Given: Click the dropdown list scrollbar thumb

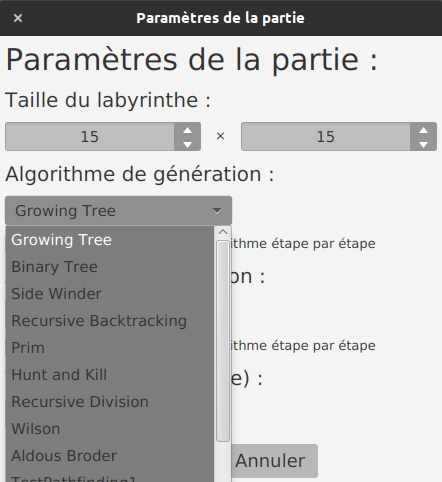Looking at the screenshot, I should [x=223, y=341].
